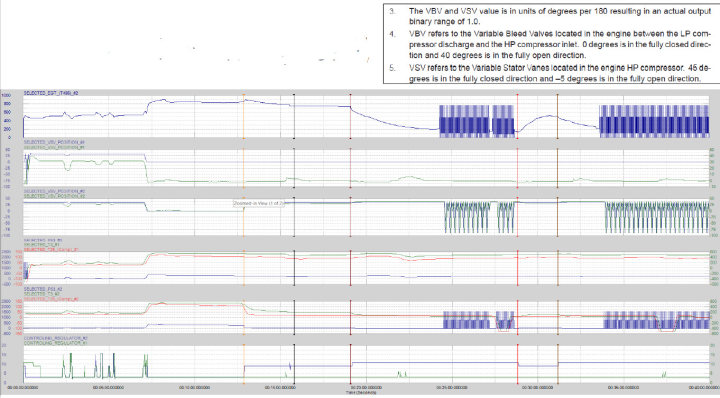The width and height of the screenshot is (720, 398).
Task: Select the second red vertical cursor line
Action: [517, 239]
